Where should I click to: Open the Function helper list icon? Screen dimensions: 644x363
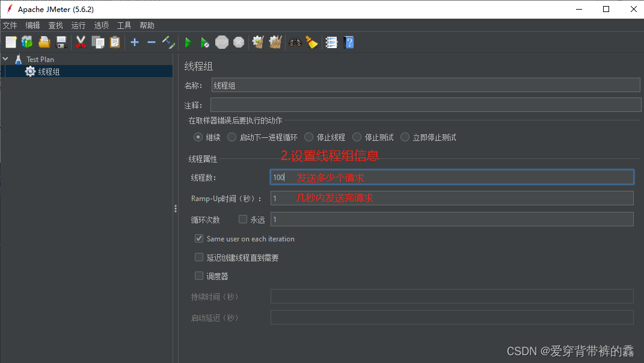point(331,42)
